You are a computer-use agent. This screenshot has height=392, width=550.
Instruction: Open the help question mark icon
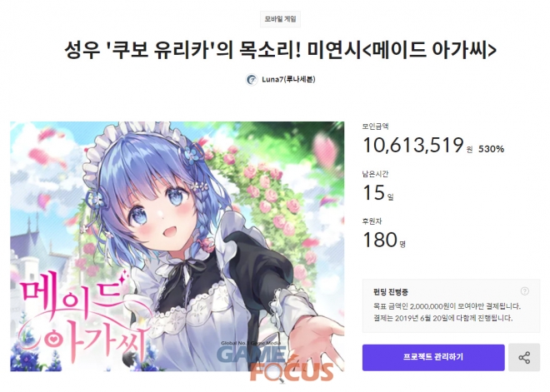(x=524, y=291)
